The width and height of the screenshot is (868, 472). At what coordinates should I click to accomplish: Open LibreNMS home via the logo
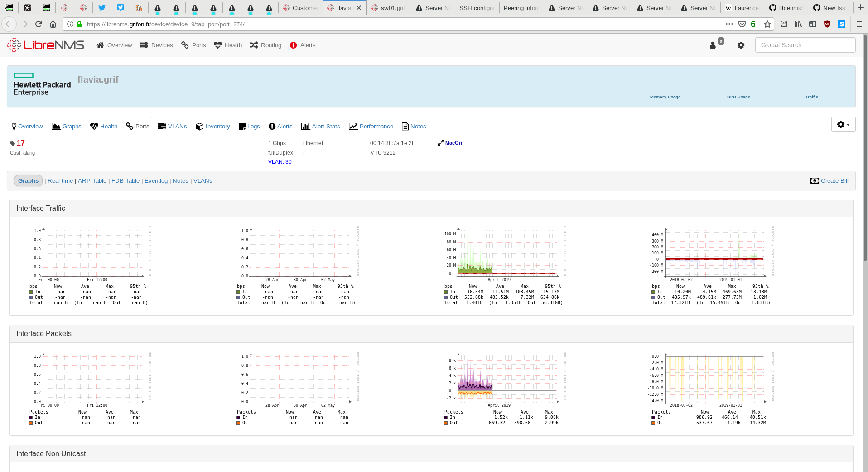[45, 45]
